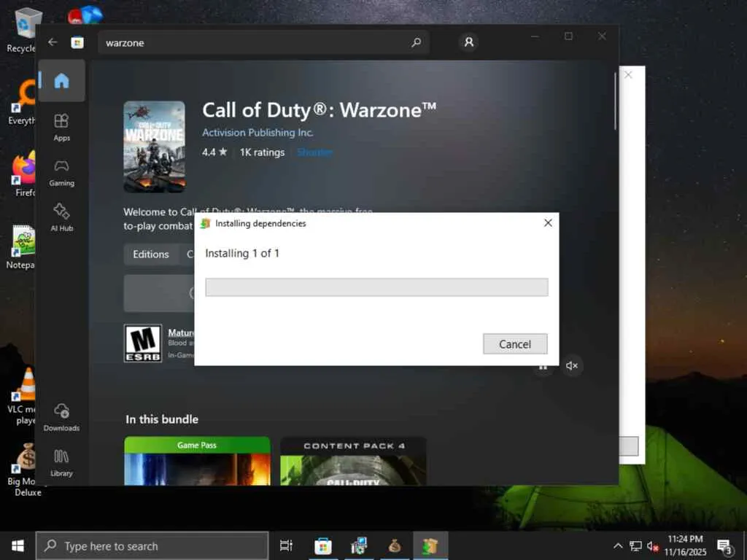Image resolution: width=747 pixels, height=560 pixels.
Task: Click the money bag taskbar icon
Action: click(395, 545)
